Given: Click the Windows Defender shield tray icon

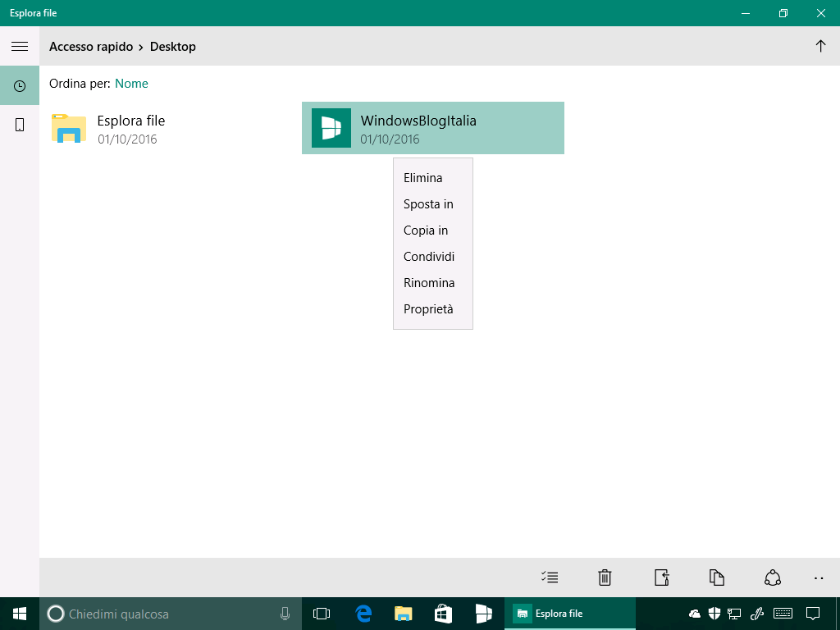Looking at the screenshot, I should pos(714,614).
